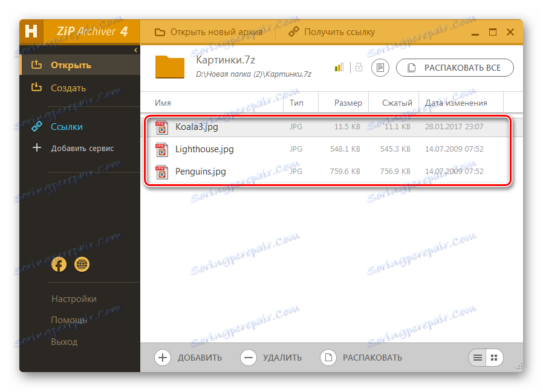
Task: Click the folder icon beside Открыть новый архив
Action: 160,32
